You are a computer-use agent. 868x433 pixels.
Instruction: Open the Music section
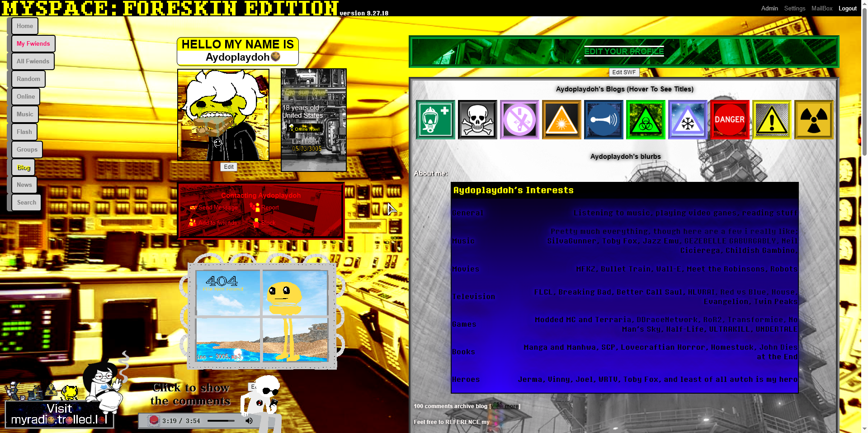tap(25, 114)
